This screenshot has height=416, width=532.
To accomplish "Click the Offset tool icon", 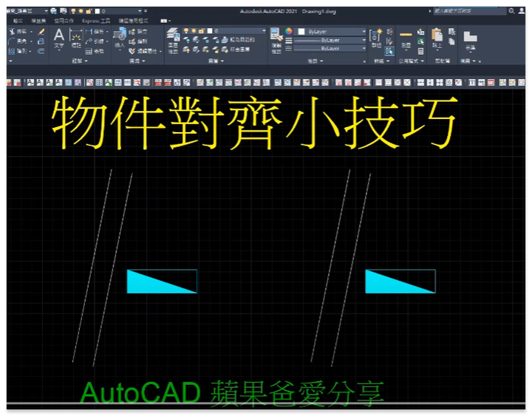I will click(41, 51).
